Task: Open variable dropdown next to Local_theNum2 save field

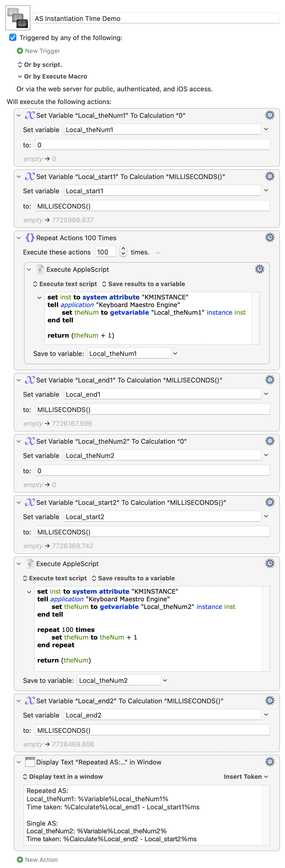Action: 165,680
